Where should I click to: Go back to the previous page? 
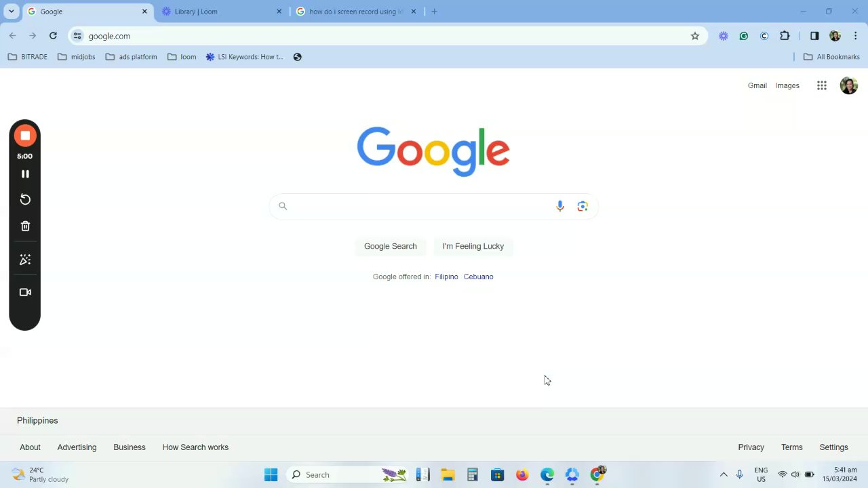pyautogui.click(x=12, y=36)
